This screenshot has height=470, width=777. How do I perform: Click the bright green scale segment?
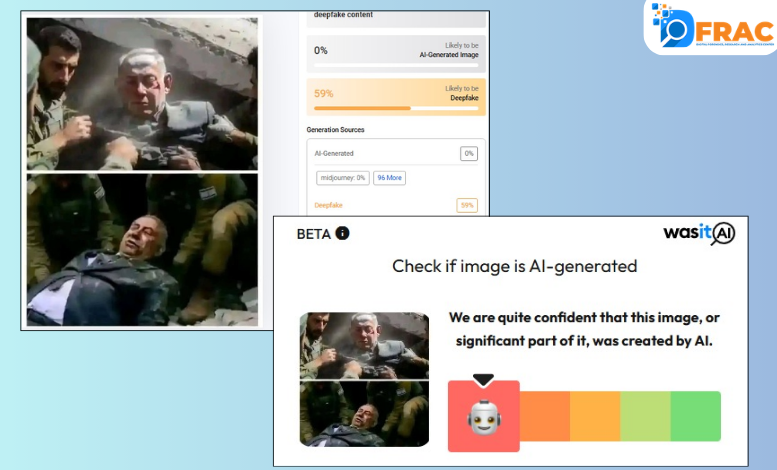[696, 416]
